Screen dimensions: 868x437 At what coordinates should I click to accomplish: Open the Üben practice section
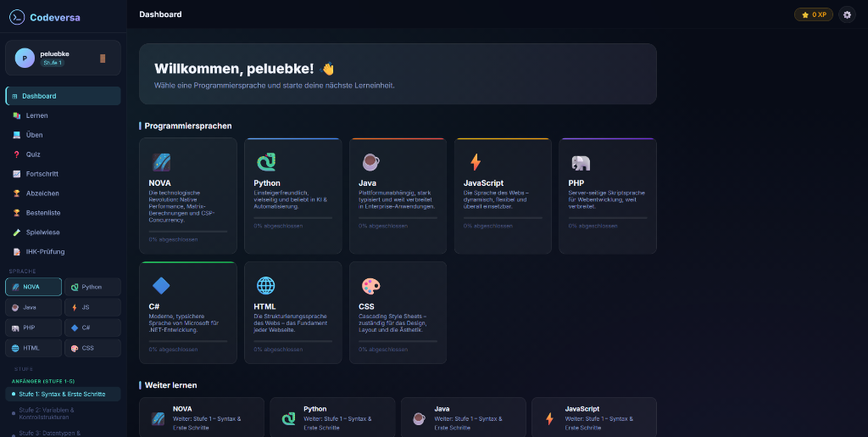coord(63,135)
